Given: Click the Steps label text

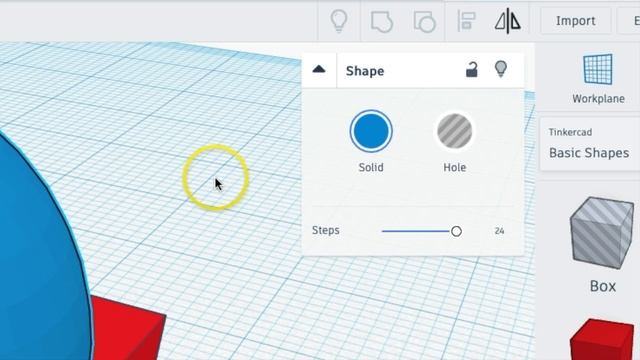Looking at the screenshot, I should pos(326,230).
